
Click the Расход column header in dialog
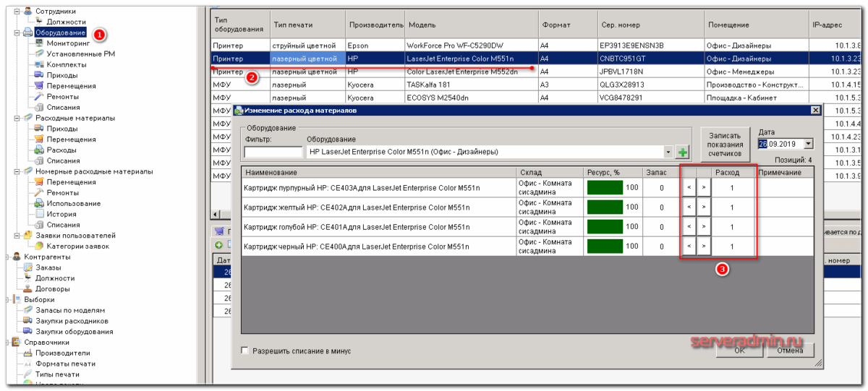726,173
